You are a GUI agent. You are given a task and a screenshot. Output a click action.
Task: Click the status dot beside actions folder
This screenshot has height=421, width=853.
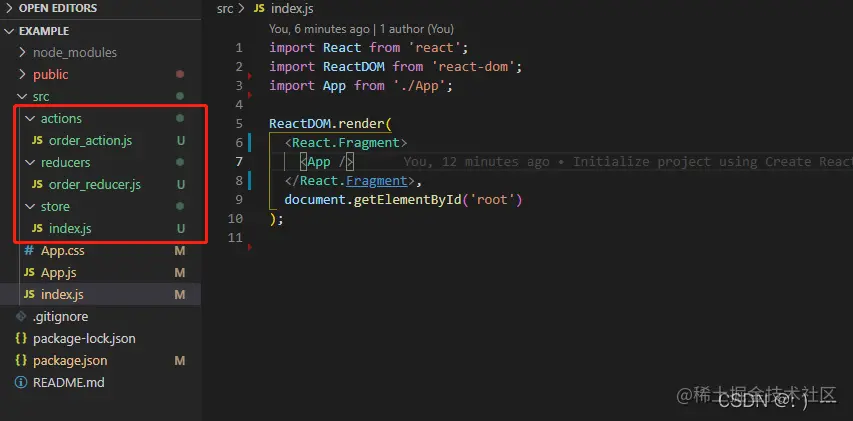[x=180, y=118]
